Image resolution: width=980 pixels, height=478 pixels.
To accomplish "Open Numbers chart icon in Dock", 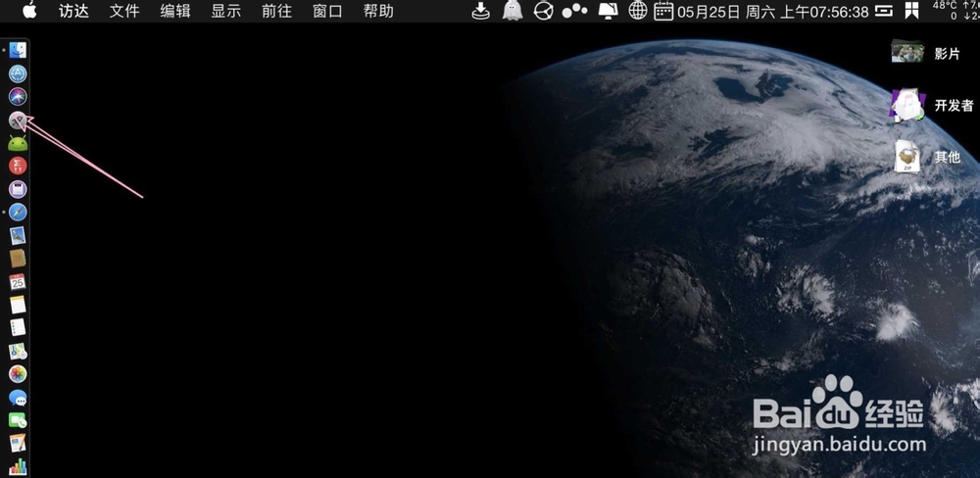I will point(18,466).
